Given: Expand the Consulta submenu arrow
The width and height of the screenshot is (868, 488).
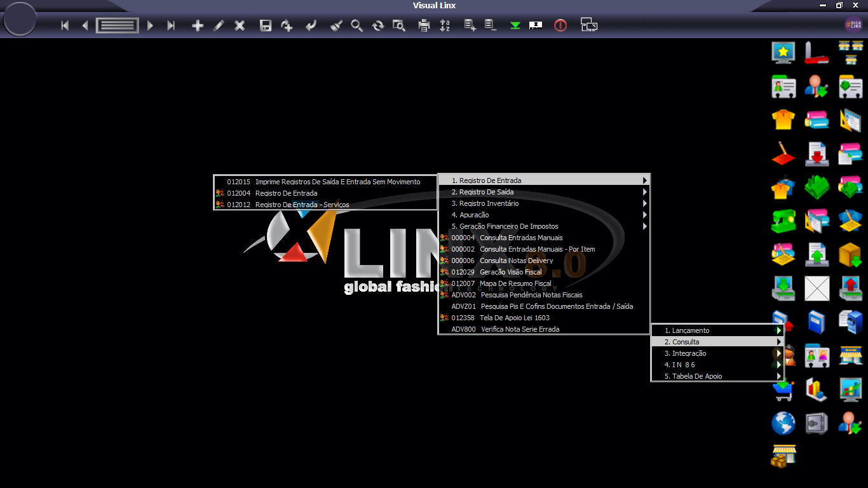Looking at the screenshot, I should [x=779, y=342].
